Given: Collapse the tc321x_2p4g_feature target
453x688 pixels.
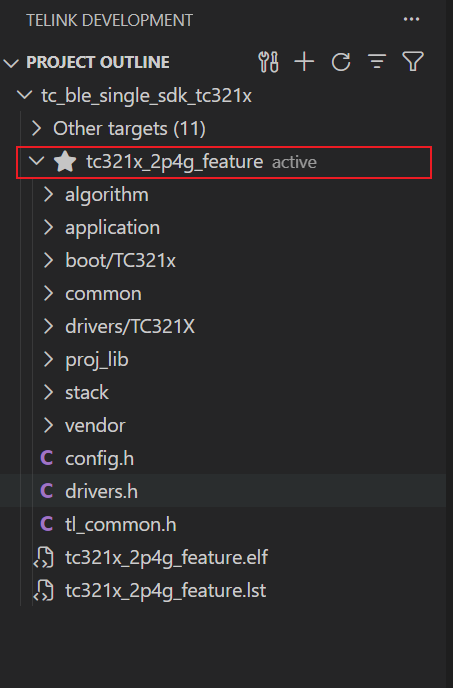Looking at the screenshot, I should pyautogui.click(x=36, y=161).
